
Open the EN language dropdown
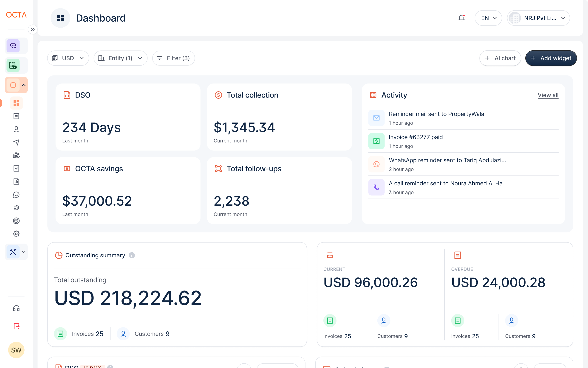coord(488,18)
